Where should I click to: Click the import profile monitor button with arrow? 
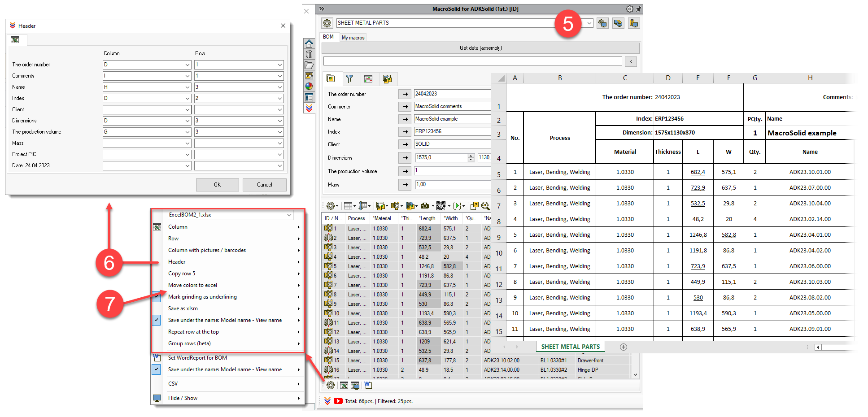coord(618,23)
